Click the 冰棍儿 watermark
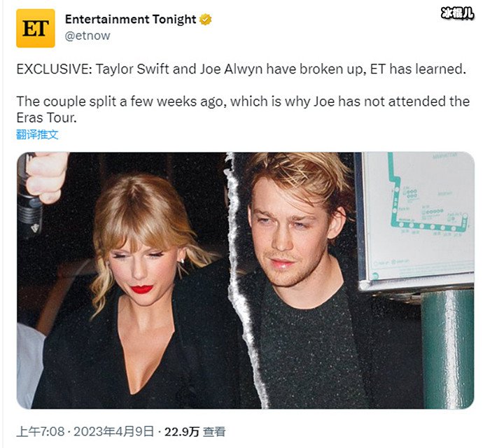The height and width of the screenshot is (448, 483). tap(457, 13)
